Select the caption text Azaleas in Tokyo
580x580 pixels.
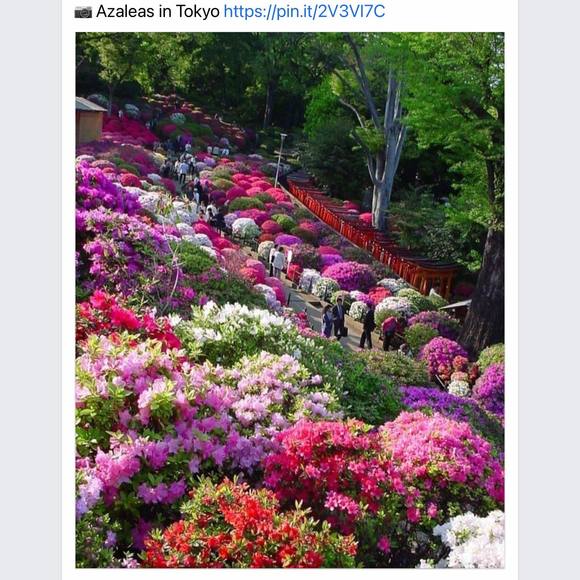point(158,11)
